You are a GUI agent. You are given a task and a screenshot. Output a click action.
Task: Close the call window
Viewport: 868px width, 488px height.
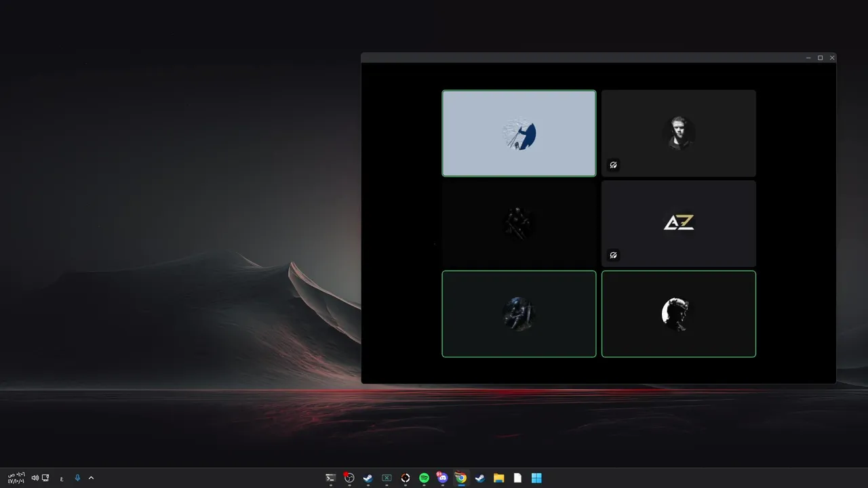click(832, 58)
